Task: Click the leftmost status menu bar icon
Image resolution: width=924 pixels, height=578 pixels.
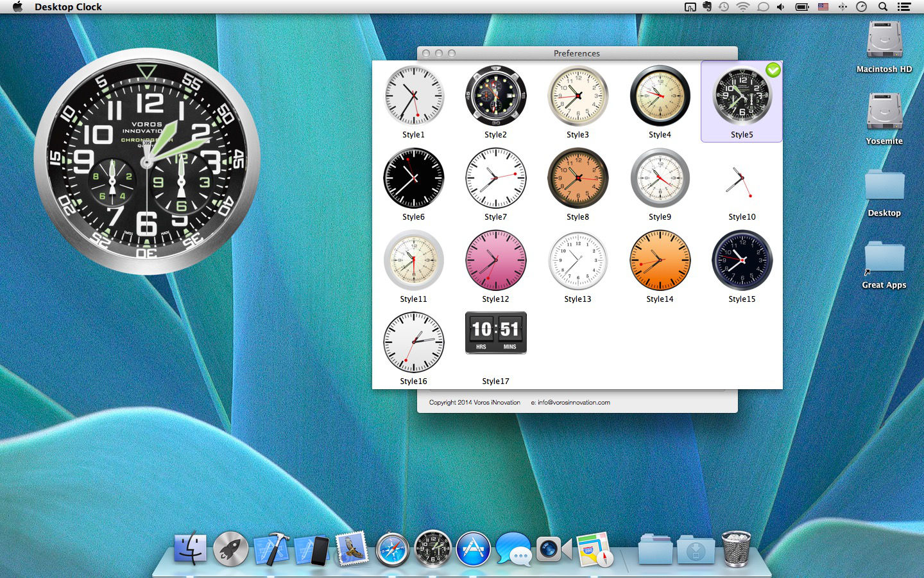Action: click(x=690, y=6)
